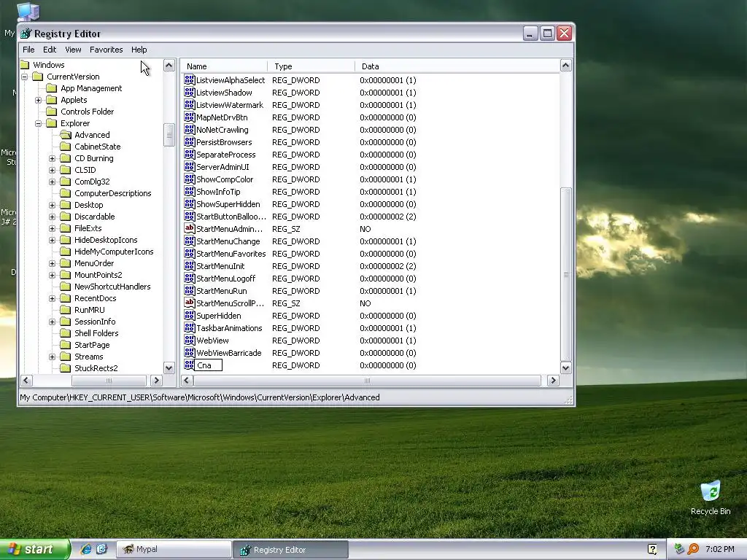The width and height of the screenshot is (747, 560).
Task: Click the CabinetState folder icon
Action: (65, 147)
